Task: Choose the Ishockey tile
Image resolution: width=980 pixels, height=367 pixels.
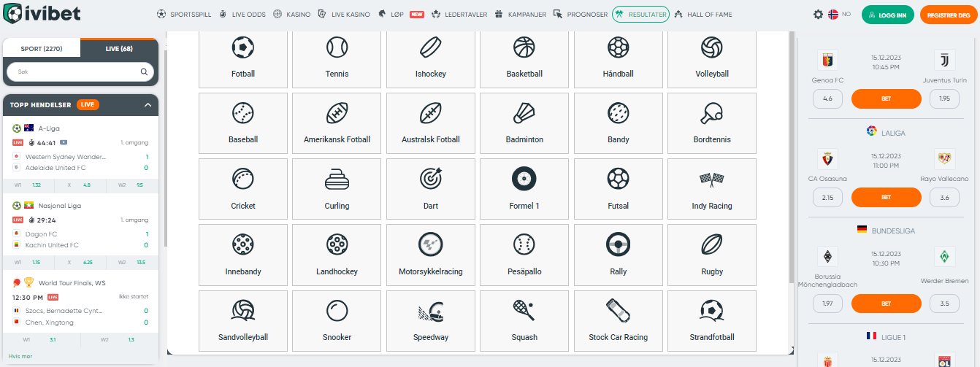Action: click(431, 60)
